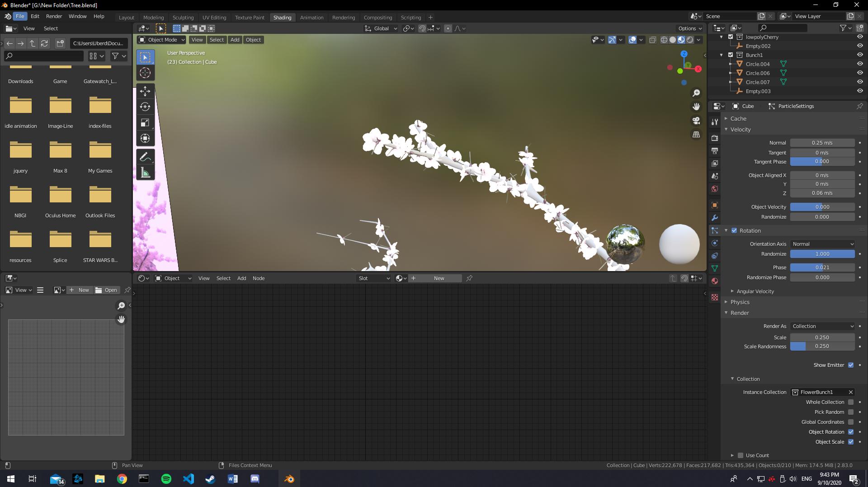Open Render properties tab

click(x=715, y=138)
